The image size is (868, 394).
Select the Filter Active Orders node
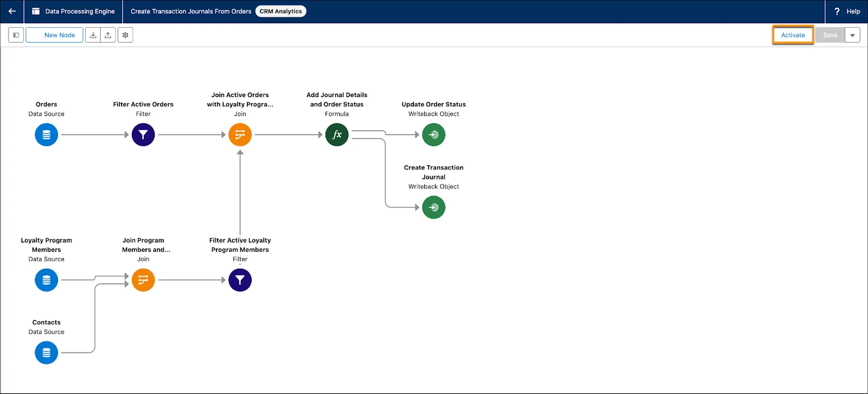coord(143,135)
